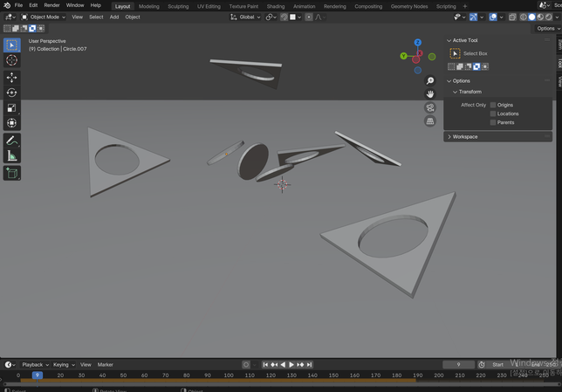The image size is (562, 392).
Task: Choose the Scale tool
Action: pyautogui.click(x=11, y=108)
